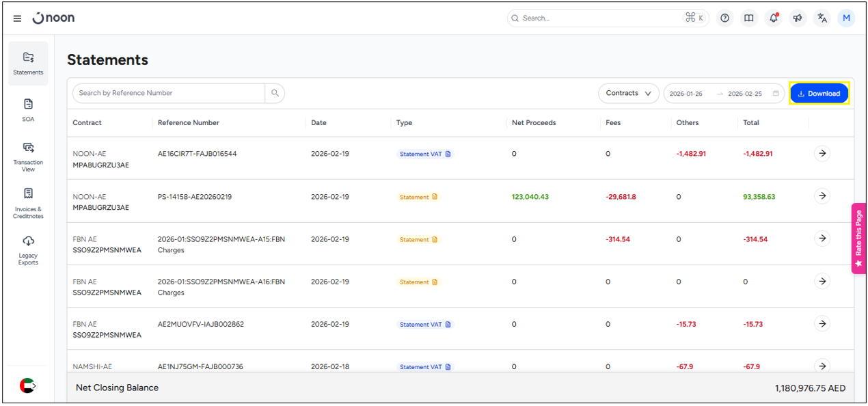Open Legacy Exports in sidebar

coord(28,249)
